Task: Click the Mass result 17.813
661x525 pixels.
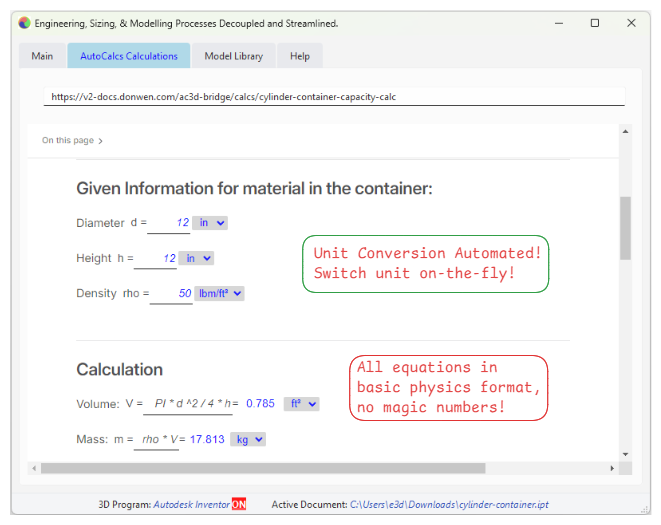Action: (207, 439)
